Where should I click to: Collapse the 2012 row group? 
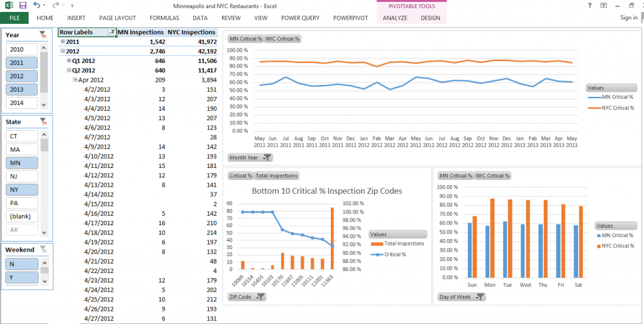[x=62, y=52]
